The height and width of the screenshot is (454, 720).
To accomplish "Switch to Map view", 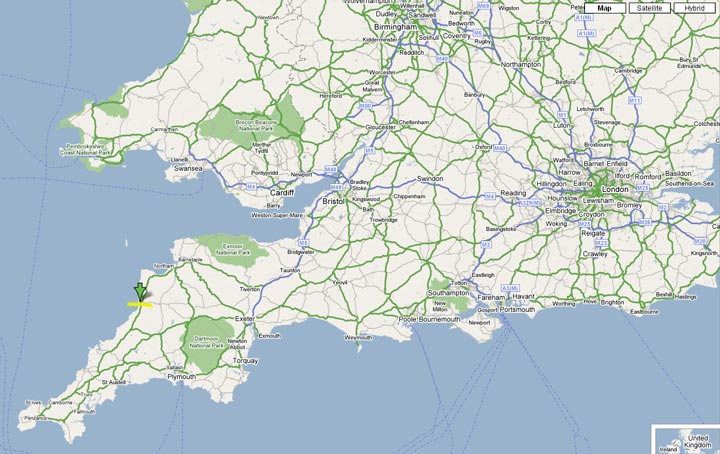I will [x=604, y=8].
